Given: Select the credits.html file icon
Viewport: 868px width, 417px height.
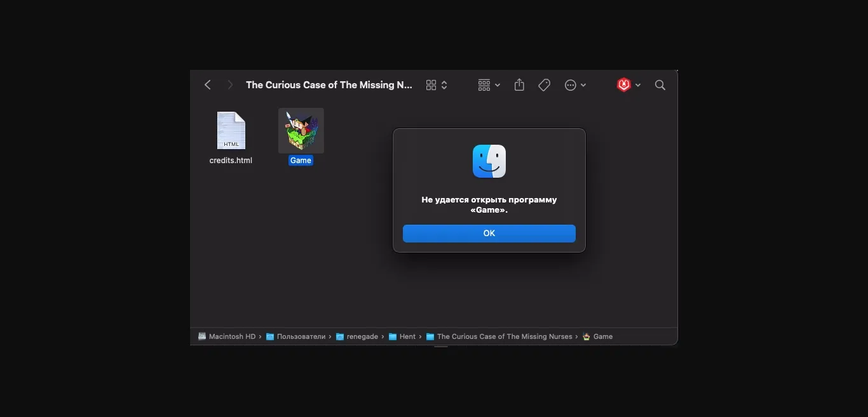Looking at the screenshot, I should [x=231, y=130].
